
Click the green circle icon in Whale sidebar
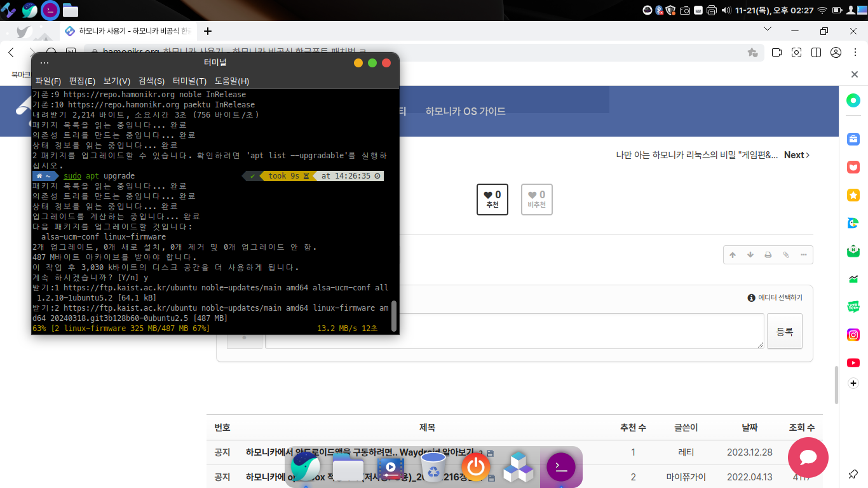(x=853, y=100)
